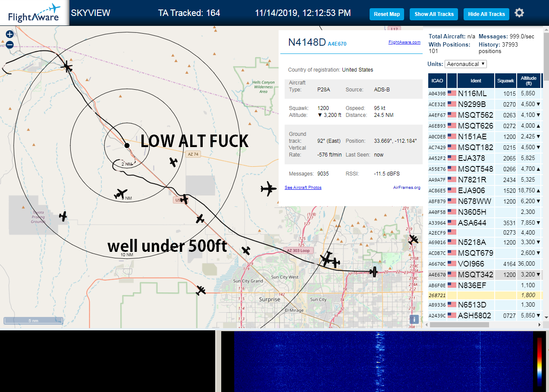Select the highlighted N4148D aircraft icon on map
549x392 pixels.
[x=374, y=271]
